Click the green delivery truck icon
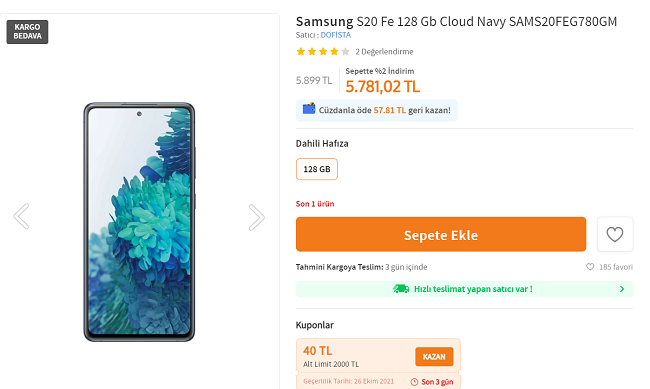Viewport: 650px width, 389px height. [401, 289]
